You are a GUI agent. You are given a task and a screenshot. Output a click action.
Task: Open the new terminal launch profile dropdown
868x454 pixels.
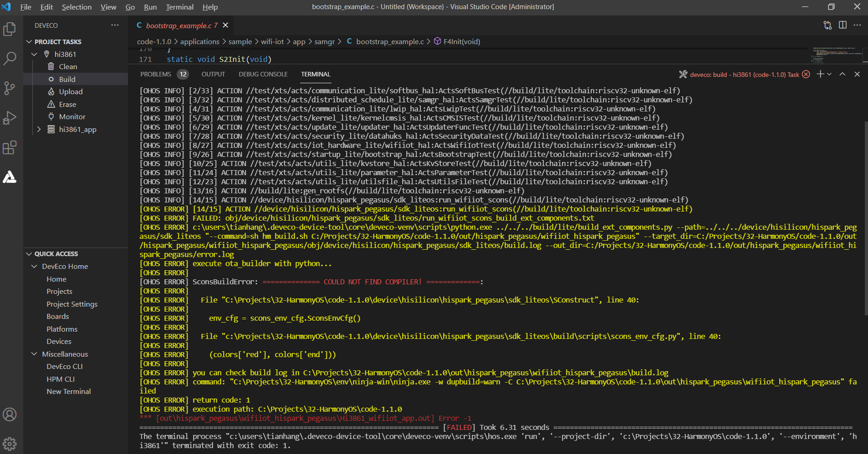829,74
